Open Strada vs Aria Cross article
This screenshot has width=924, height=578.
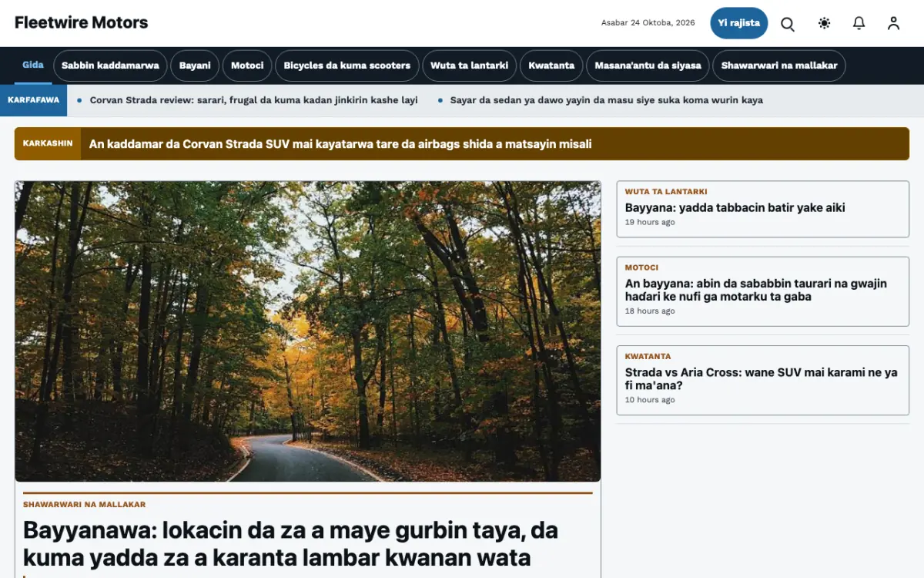761,378
